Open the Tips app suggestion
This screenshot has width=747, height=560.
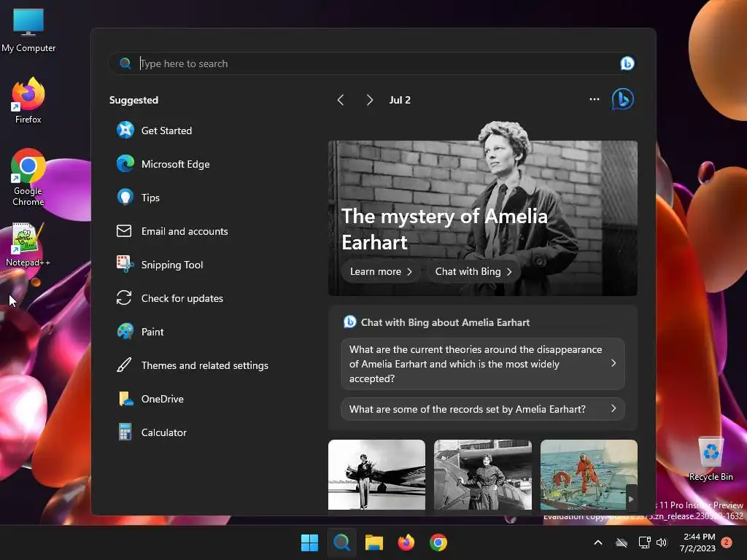click(138, 197)
